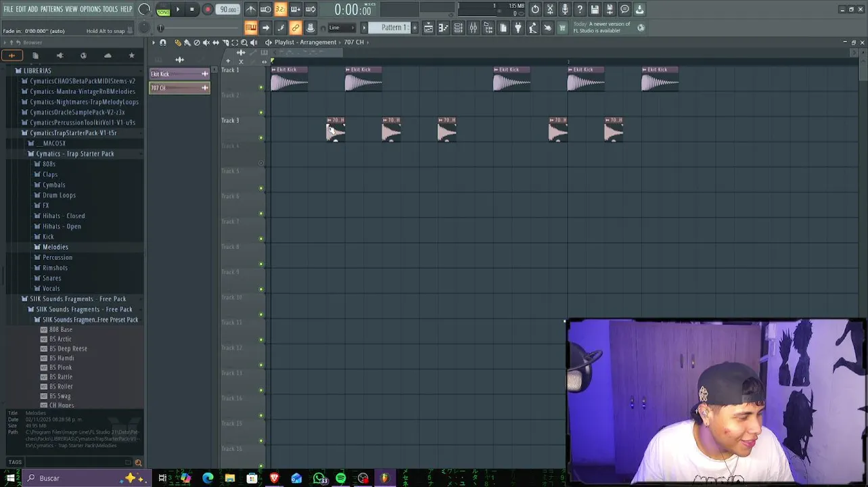Screen dimensions: 868x487
Task: Open Spotify from the taskbar
Action: 341,478
